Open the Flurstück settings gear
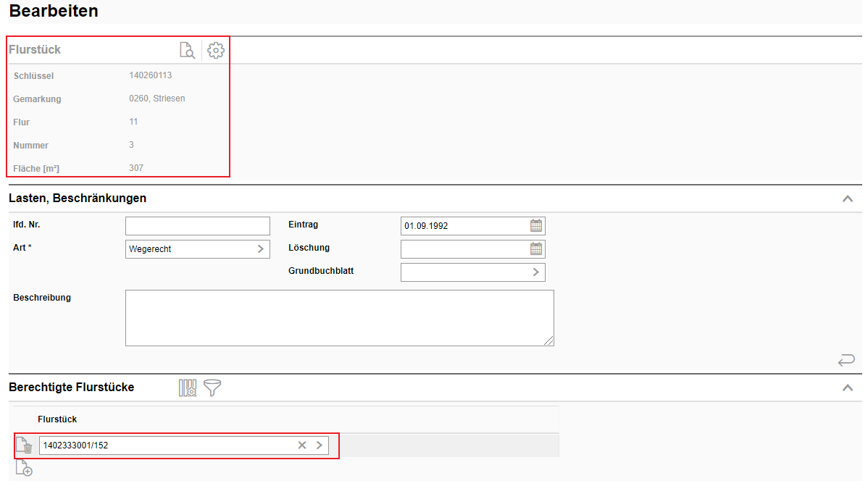The width and height of the screenshot is (868, 481). (216, 50)
